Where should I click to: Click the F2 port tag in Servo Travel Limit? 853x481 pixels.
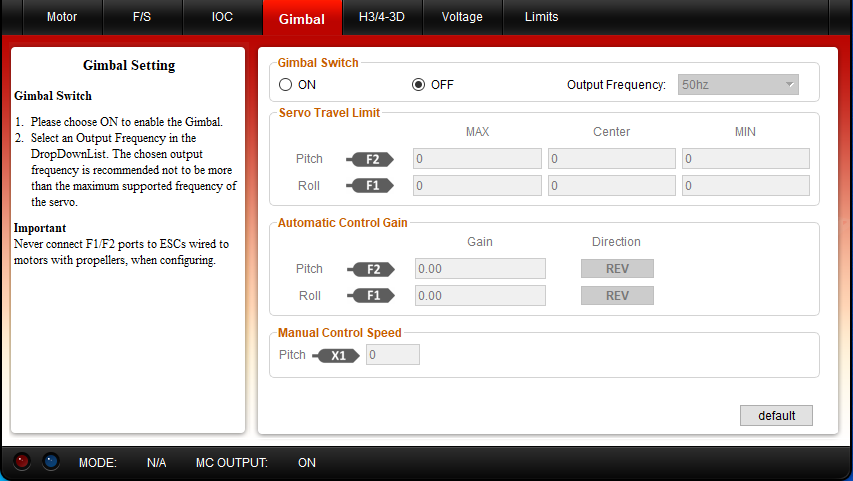371,159
